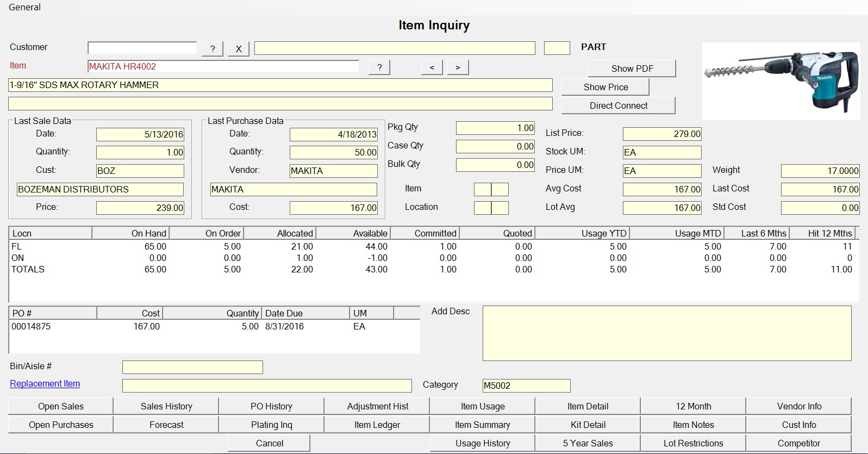Open Vendor Info
This screenshot has width=868, height=454.
coord(799,406)
